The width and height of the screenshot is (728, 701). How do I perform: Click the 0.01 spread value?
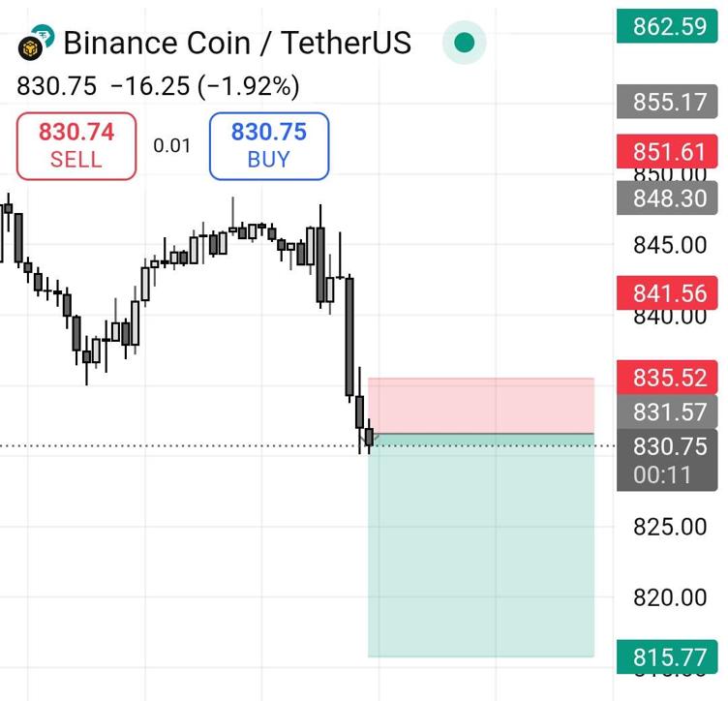pos(172,146)
